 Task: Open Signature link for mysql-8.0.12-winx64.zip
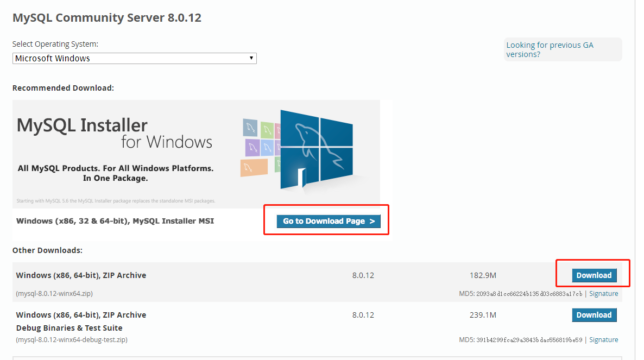pos(603,294)
